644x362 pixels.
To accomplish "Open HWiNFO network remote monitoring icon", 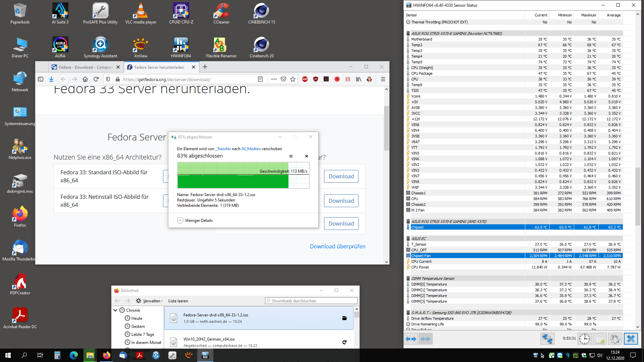I will point(547,339).
